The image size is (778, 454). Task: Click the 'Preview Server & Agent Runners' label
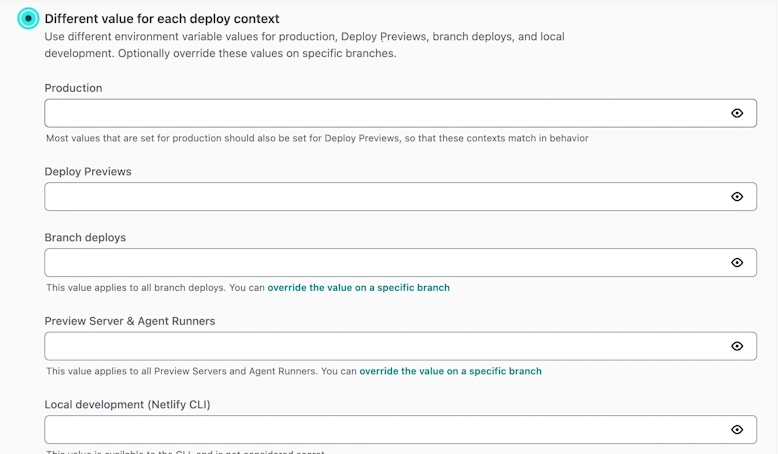[130, 321]
